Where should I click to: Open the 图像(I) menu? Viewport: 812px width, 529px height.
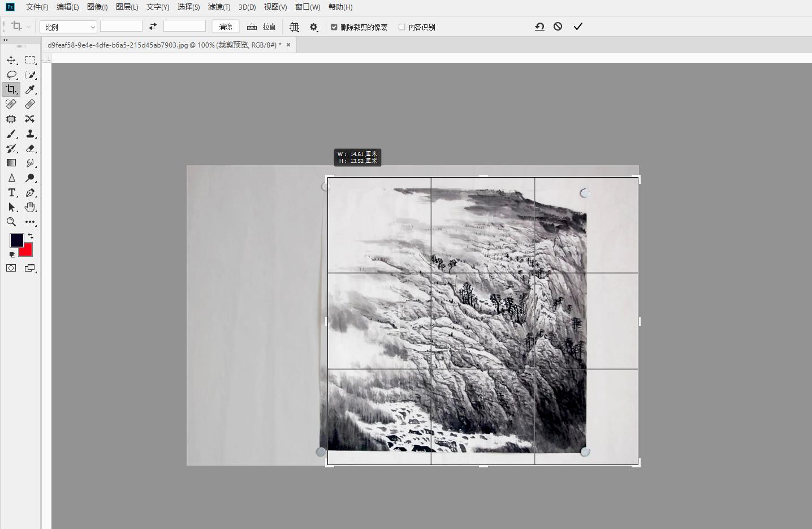pos(97,7)
